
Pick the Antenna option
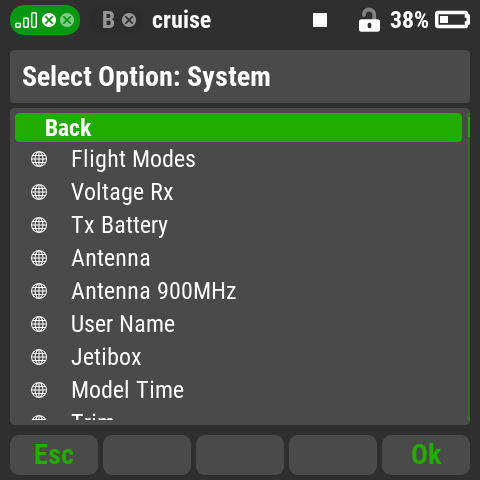[238, 258]
